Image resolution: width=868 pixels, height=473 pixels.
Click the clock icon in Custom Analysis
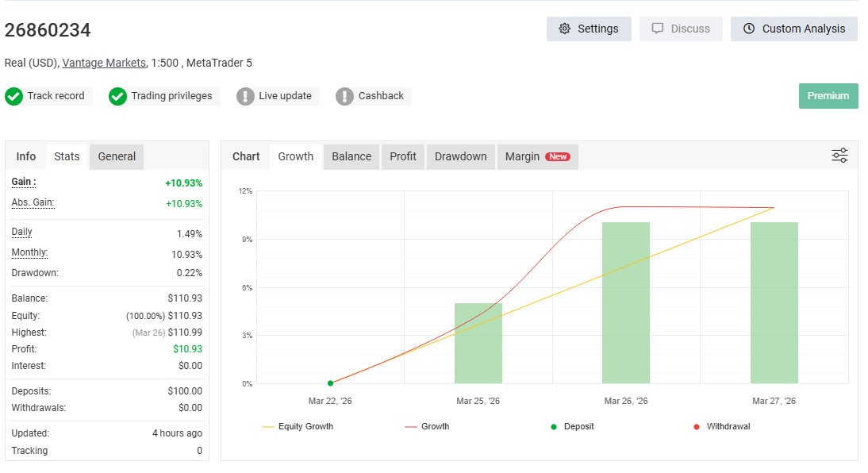pos(749,29)
